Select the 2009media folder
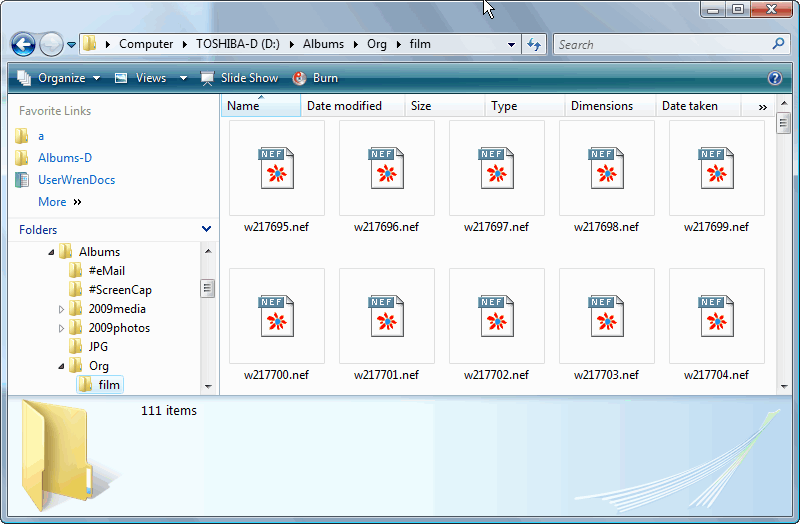This screenshot has height=524, width=800. (x=117, y=309)
